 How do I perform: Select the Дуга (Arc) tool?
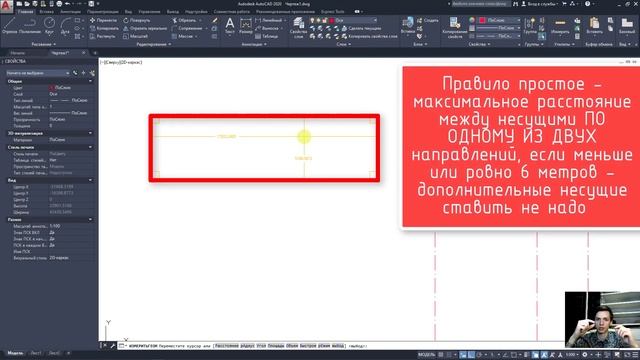pyautogui.click(x=65, y=25)
